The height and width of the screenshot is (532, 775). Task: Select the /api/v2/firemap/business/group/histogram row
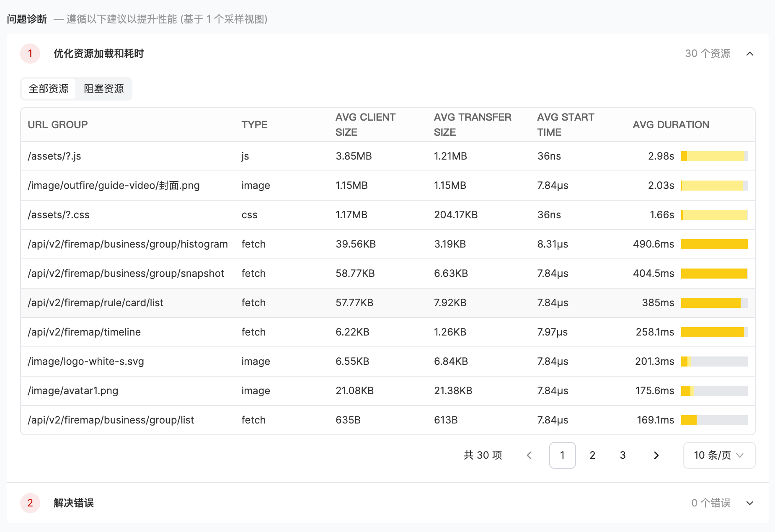388,244
